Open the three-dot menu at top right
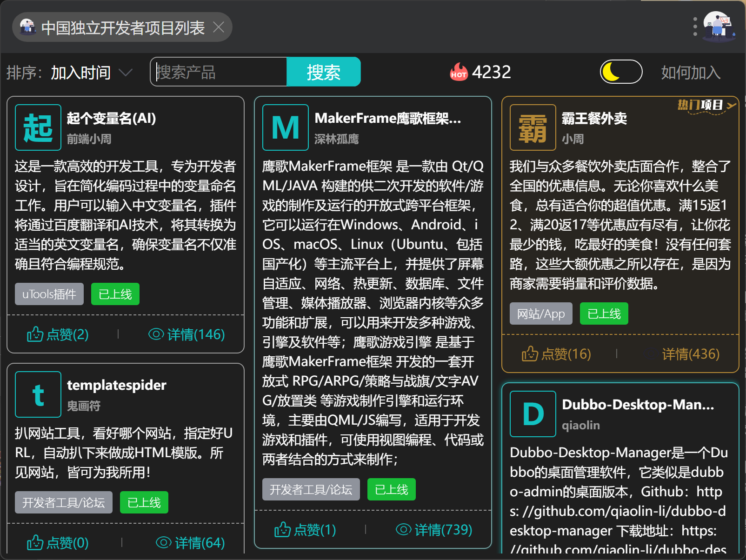 click(x=695, y=27)
